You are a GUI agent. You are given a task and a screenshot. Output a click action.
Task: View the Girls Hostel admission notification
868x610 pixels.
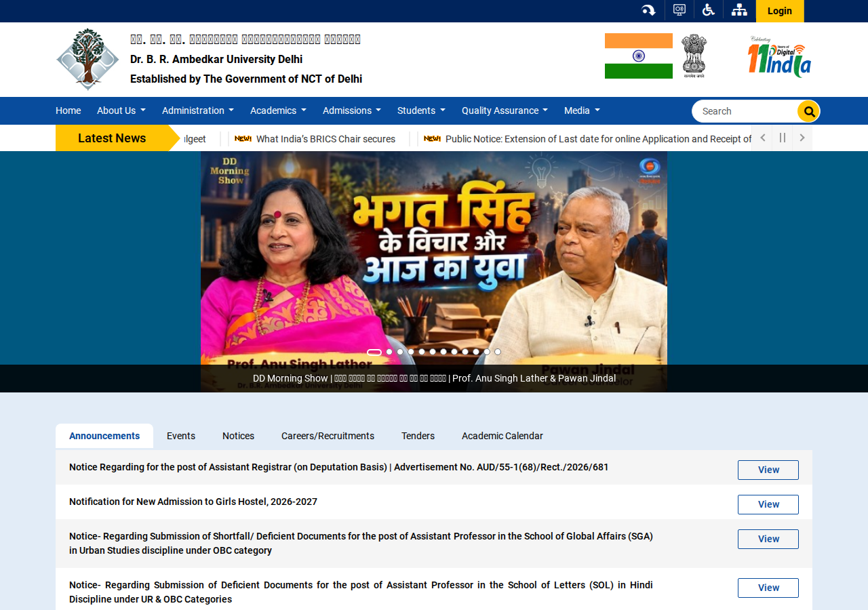768,504
